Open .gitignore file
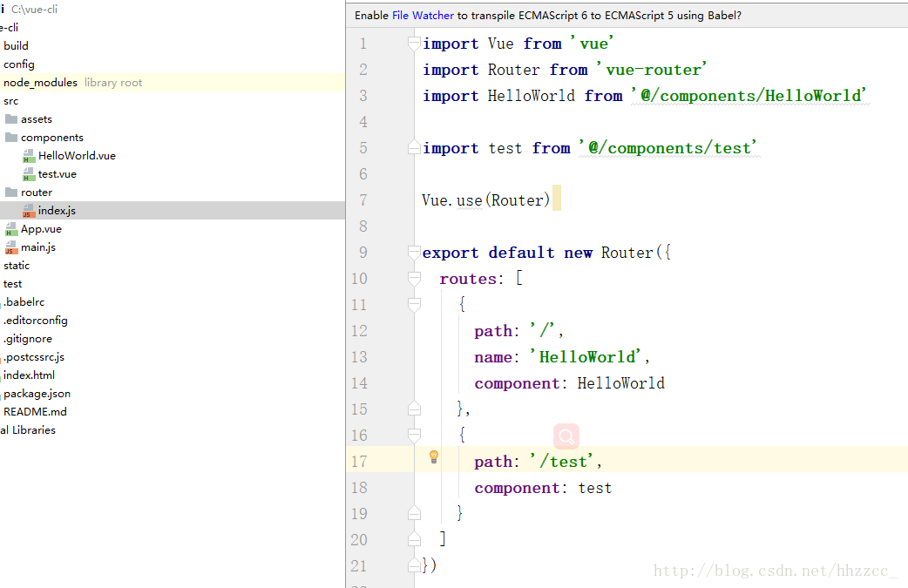 point(28,339)
